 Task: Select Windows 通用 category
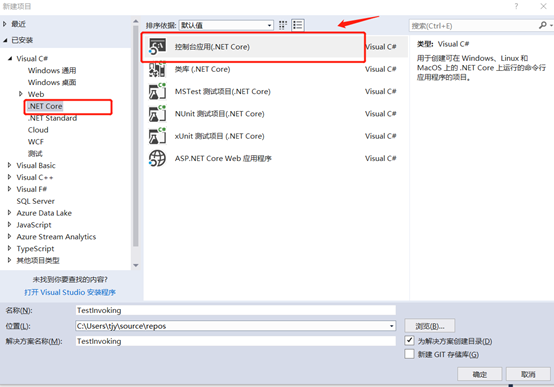(x=52, y=70)
